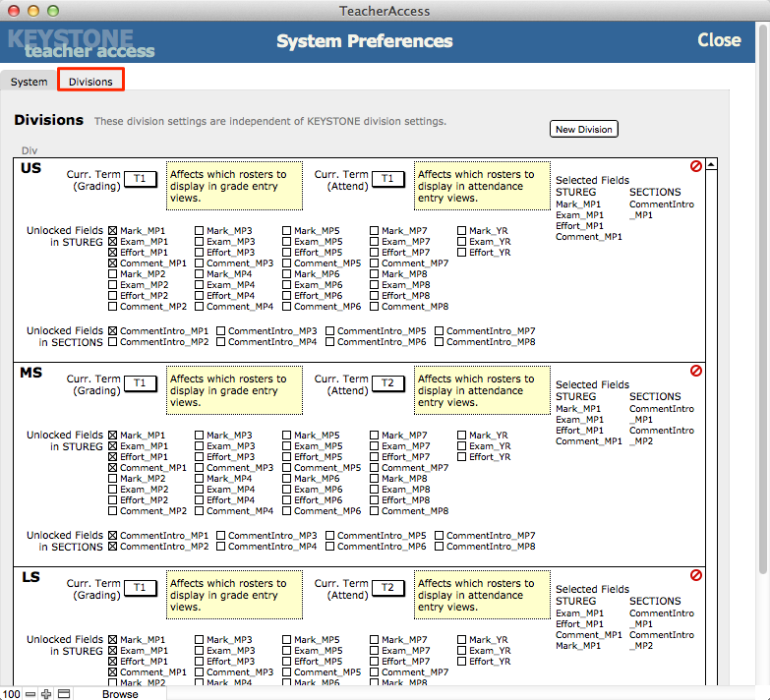The width and height of the screenshot is (770, 700).
Task: Open the Browse mode pop-up menu
Action: (x=121, y=694)
